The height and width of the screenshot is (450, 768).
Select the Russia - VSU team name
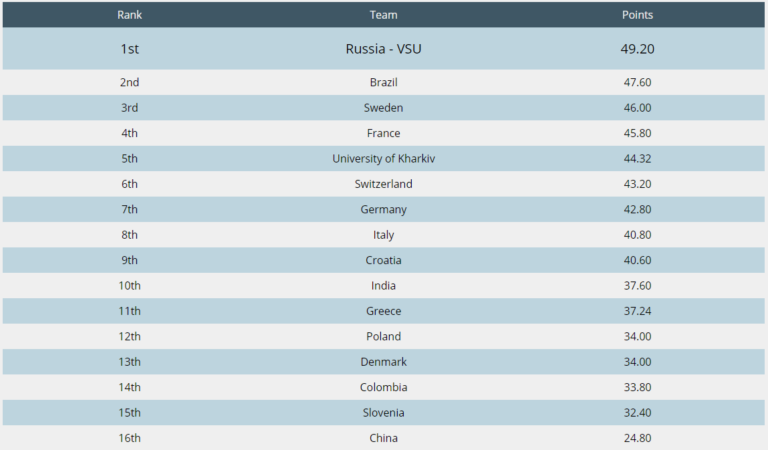383,48
